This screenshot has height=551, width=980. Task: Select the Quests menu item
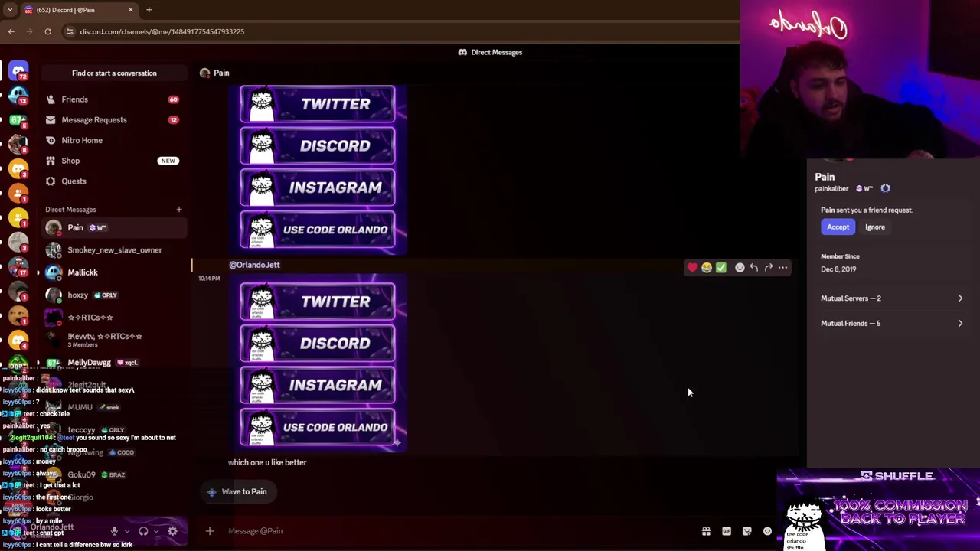[x=114, y=181]
